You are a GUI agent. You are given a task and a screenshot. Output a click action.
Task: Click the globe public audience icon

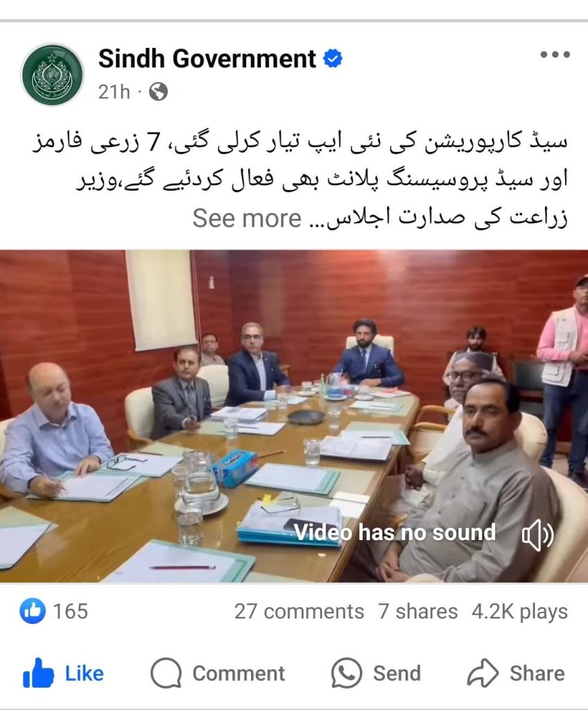click(x=159, y=92)
